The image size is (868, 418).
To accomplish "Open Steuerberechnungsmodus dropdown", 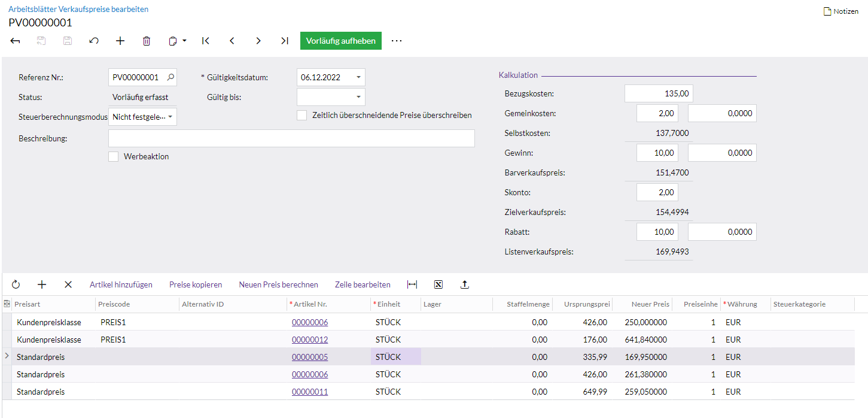I will click(170, 117).
